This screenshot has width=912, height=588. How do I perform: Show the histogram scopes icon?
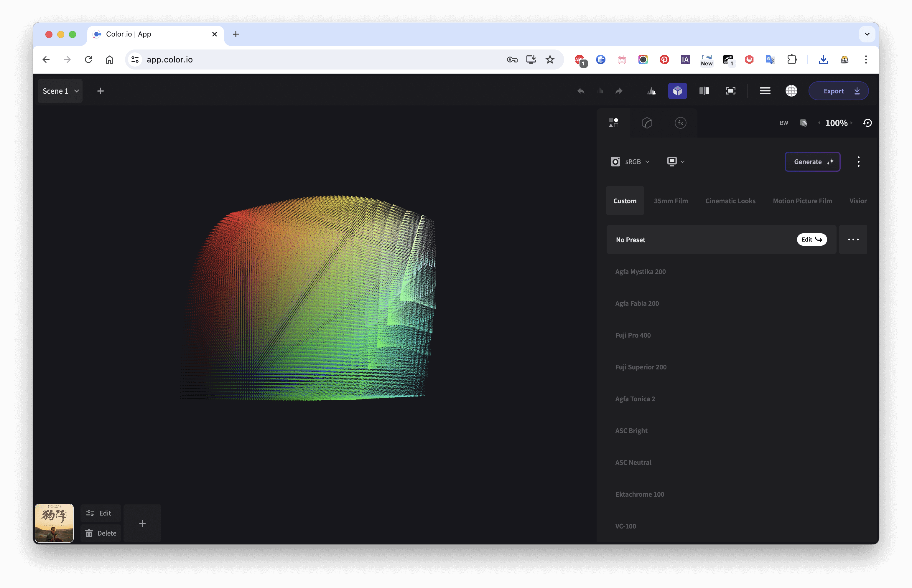click(x=652, y=91)
